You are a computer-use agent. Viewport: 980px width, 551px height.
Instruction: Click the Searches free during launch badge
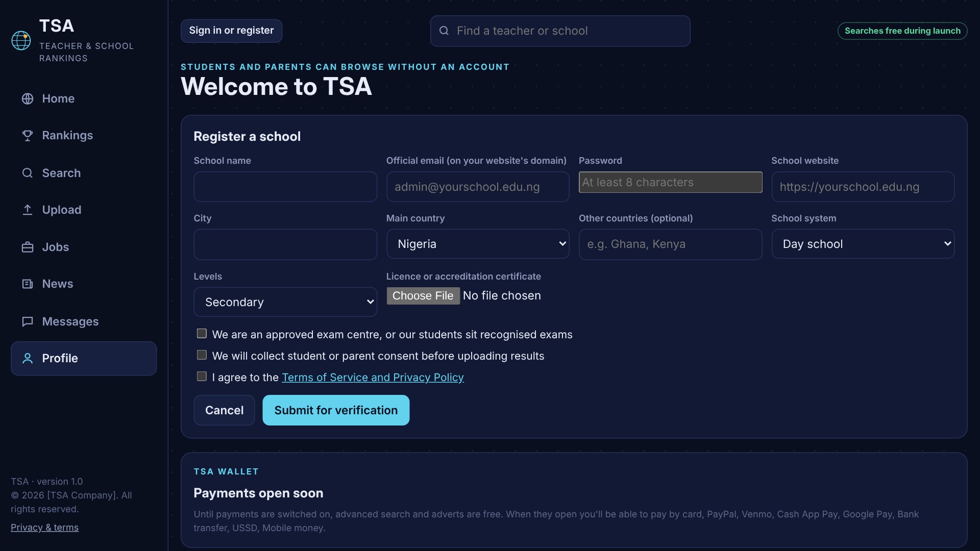(902, 31)
